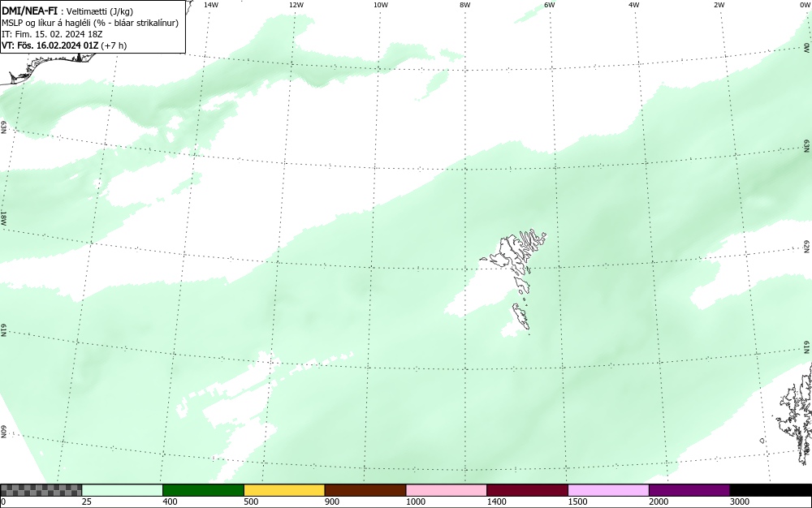Click the legend value "900"
The image size is (812, 508).
[x=332, y=502]
